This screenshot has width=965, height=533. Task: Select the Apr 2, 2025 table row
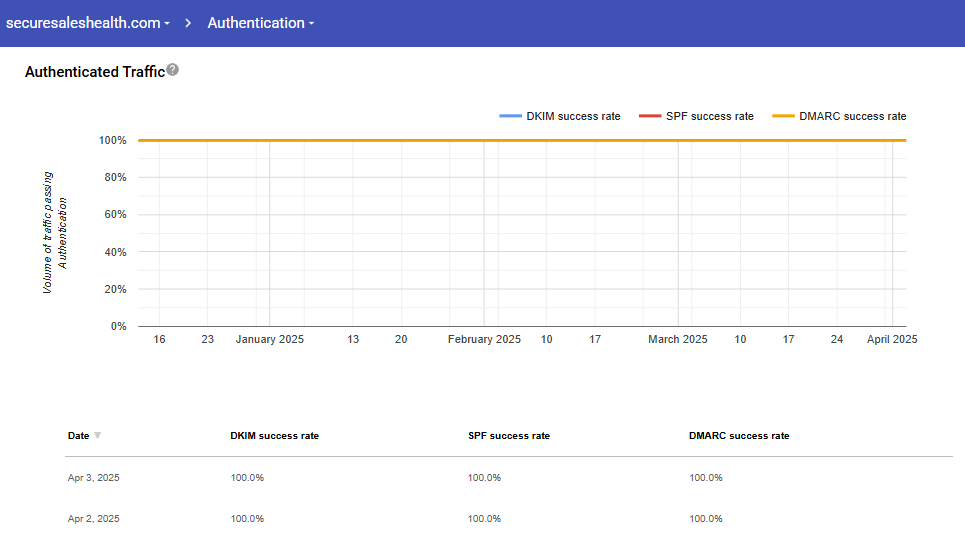pyautogui.click(x=93, y=519)
